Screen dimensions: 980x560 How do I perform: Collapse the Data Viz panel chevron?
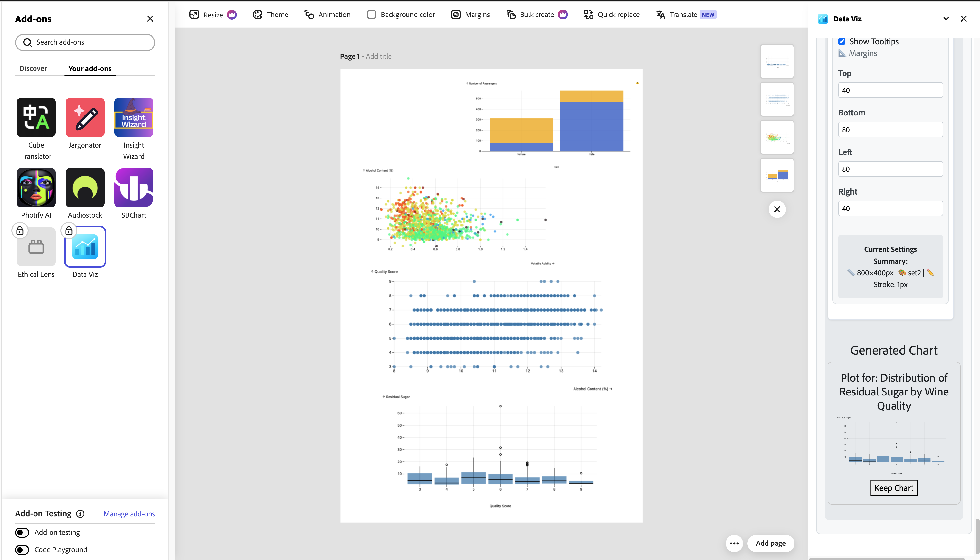coord(946,19)
